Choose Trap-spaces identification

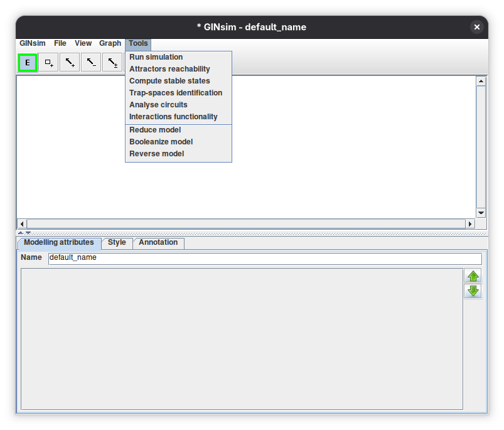pos(178,93)
